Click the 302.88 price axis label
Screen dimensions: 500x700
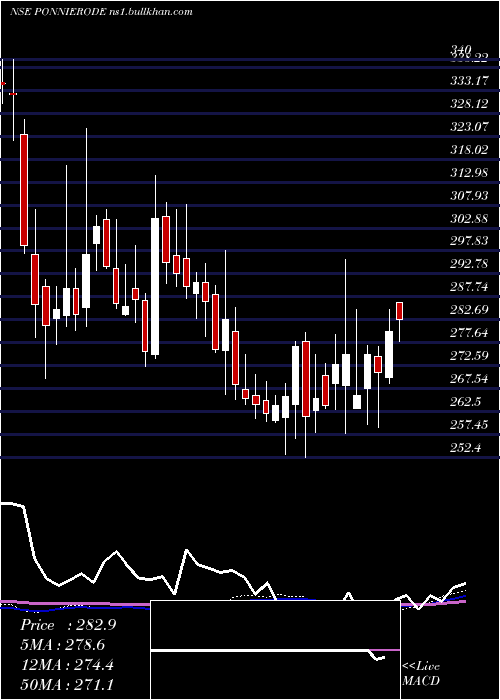tap(469, 219)
